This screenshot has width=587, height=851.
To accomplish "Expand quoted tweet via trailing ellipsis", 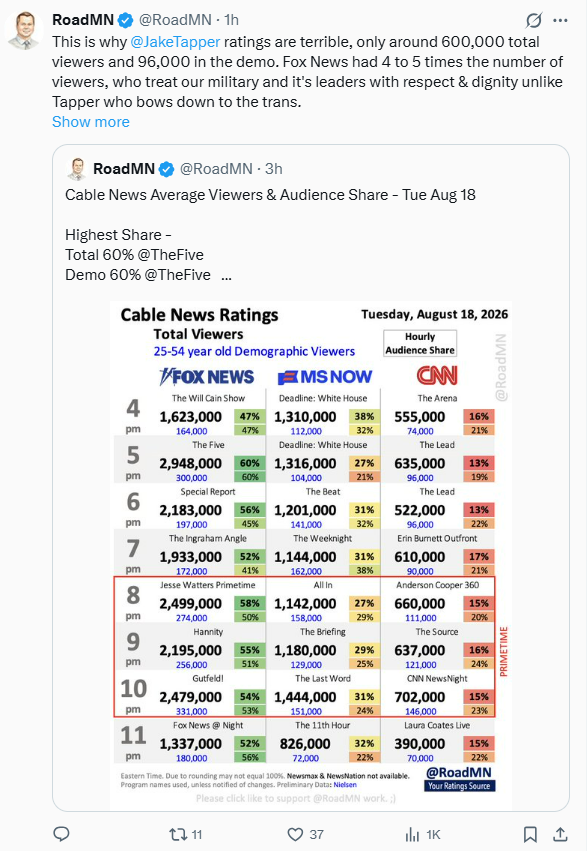I will (x=226, y=275).
